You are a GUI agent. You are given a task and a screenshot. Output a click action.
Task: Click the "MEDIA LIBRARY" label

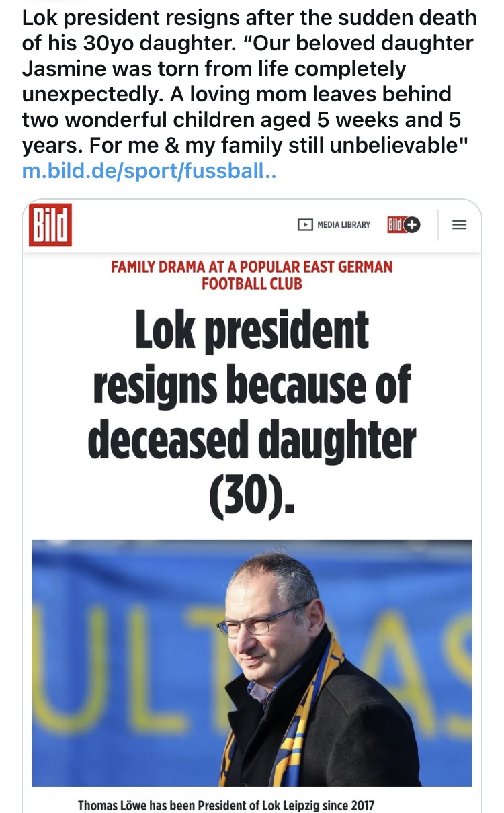tap(343, 224)
